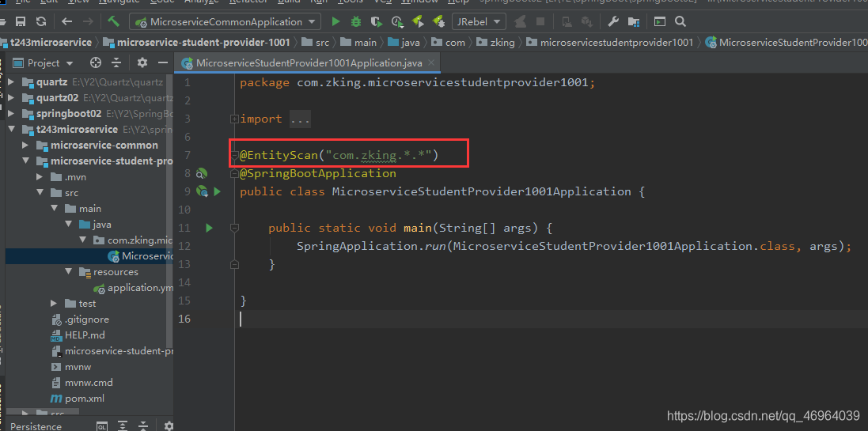Start debugging with the bug icon
This screenshot has height=431, width=868.
click(356, 22)
